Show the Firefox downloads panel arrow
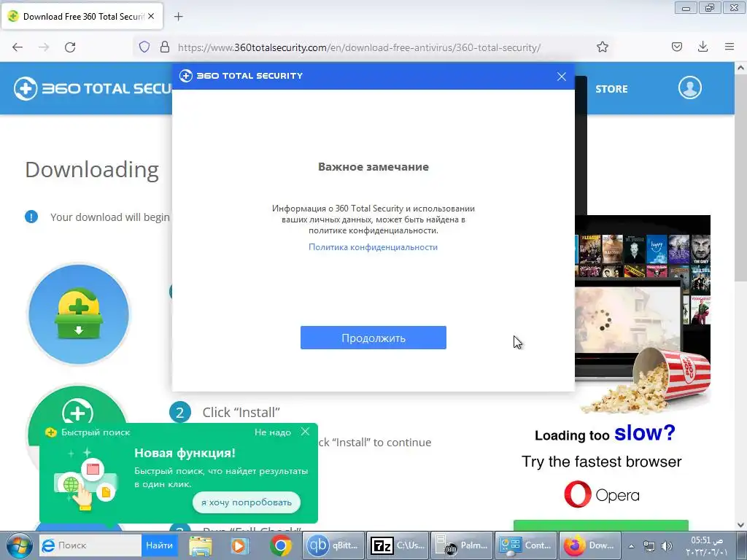The image size is (747, 560). (x=703, y=47)
